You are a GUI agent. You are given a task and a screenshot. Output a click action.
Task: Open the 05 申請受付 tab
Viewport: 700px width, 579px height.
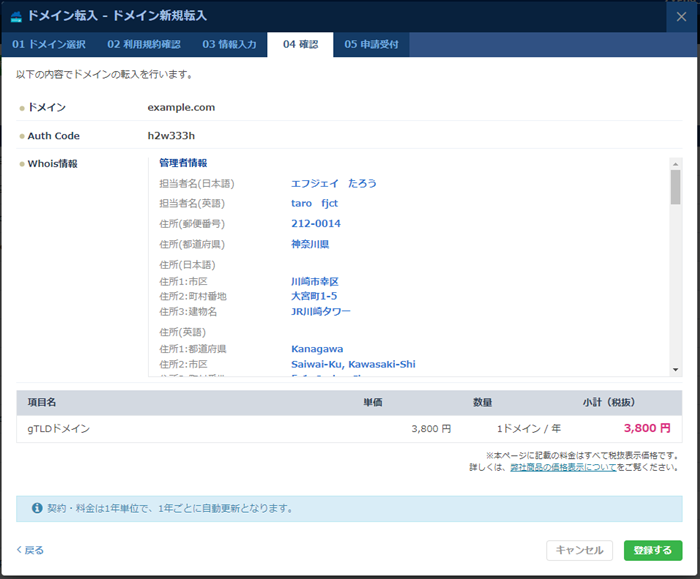371,44
